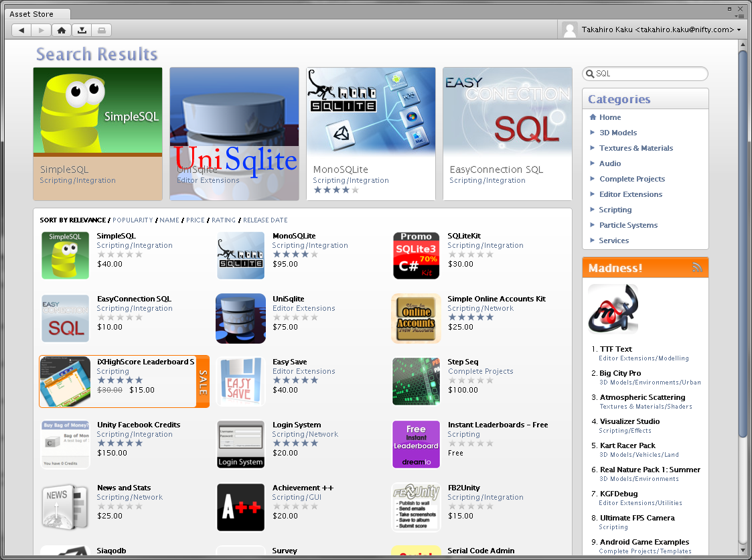Open the UniSqlite featured banner
The image size is (752, 560).
(x=234, y=134)
